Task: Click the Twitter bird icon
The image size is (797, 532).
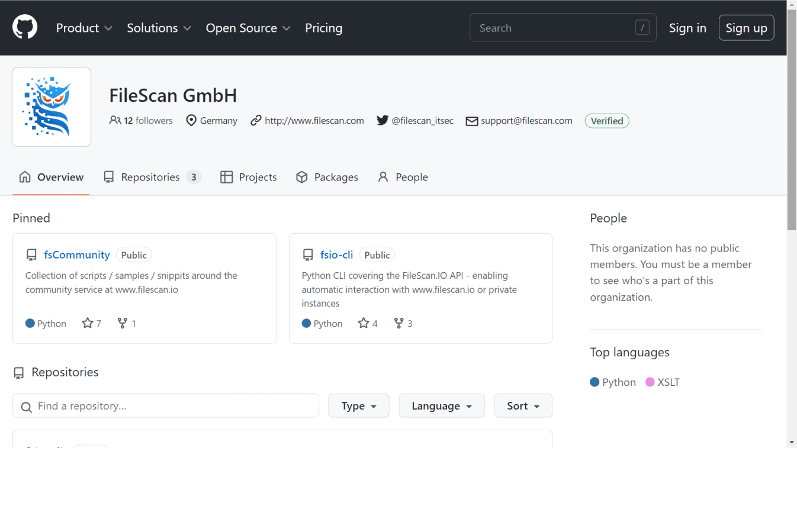Action: point(383,120)
